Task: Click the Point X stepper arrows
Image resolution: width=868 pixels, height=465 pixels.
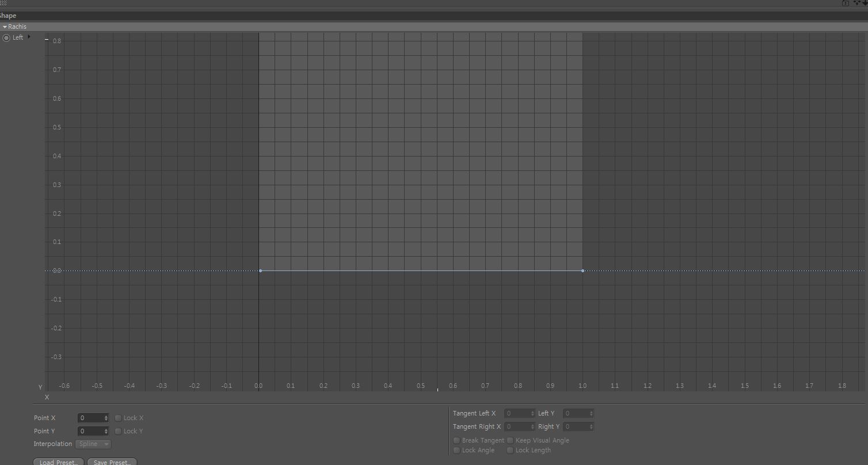Action: (x=106, y=418)
